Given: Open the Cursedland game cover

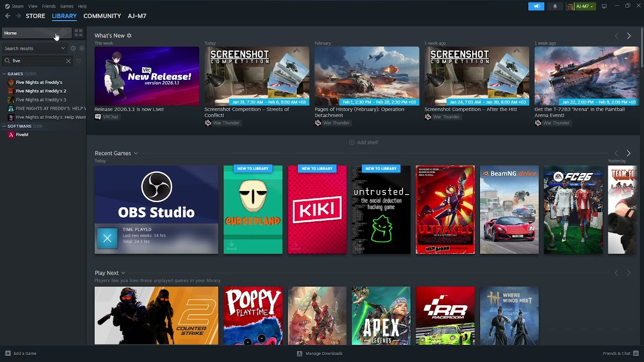Looking at the screenshot, I should 253,210.
